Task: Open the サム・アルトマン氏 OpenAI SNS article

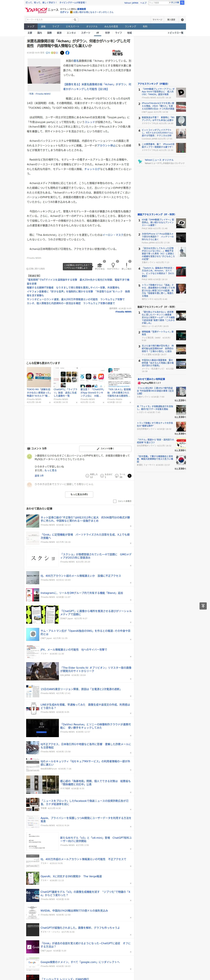Action: tap(86, 632)
